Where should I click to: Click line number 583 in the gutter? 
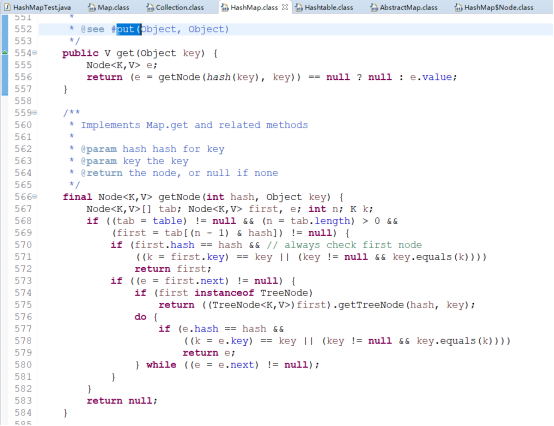pyautogui.click(x=23, y=401)
